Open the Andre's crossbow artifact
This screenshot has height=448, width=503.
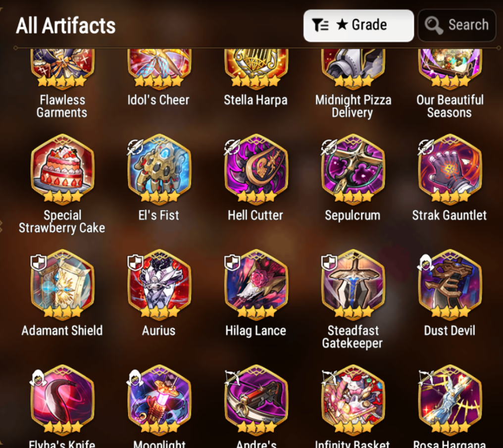point(256,400)
